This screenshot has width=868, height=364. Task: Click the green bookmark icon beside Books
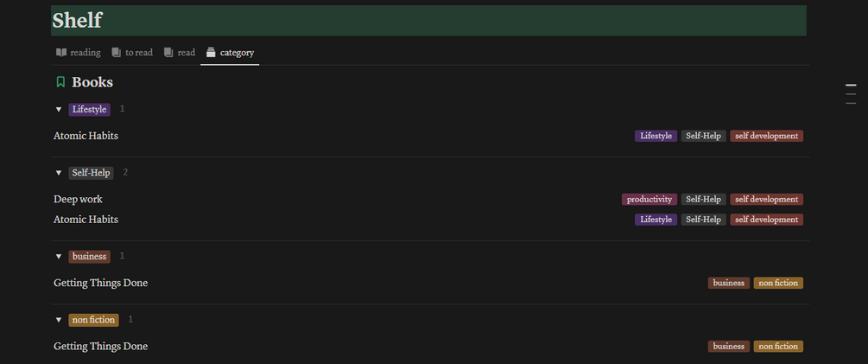(60, 82)
